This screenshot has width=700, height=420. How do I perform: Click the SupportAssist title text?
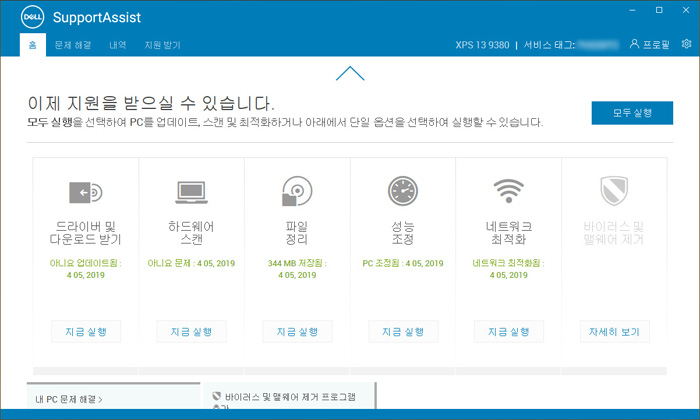(97, 17)
